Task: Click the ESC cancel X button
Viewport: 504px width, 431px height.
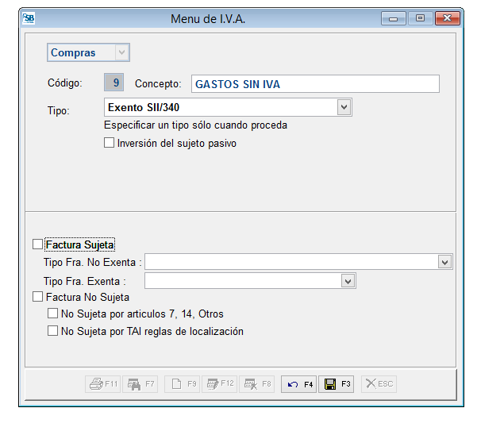Action: click(378, 384)
